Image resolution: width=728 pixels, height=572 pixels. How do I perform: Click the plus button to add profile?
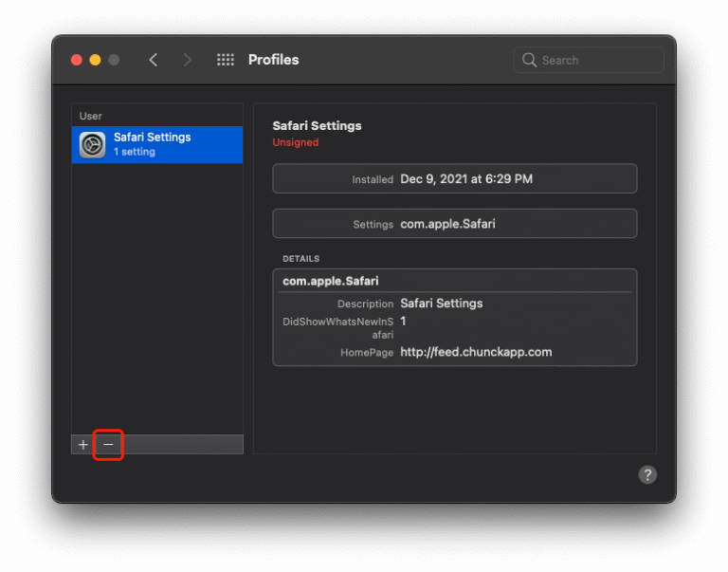pos(83,445)
